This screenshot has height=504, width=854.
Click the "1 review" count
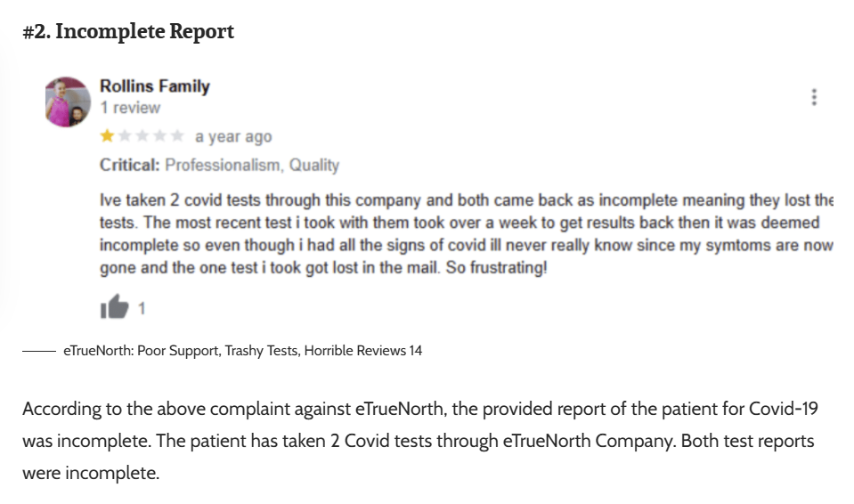pyautogui.click(x=130, y=108)
